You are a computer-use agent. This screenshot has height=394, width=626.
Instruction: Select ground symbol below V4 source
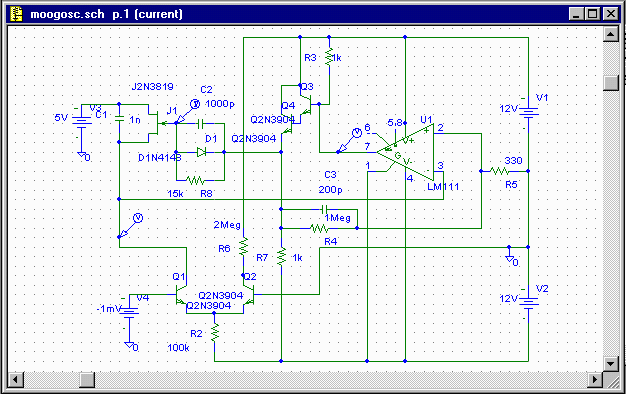pos(129,346)
